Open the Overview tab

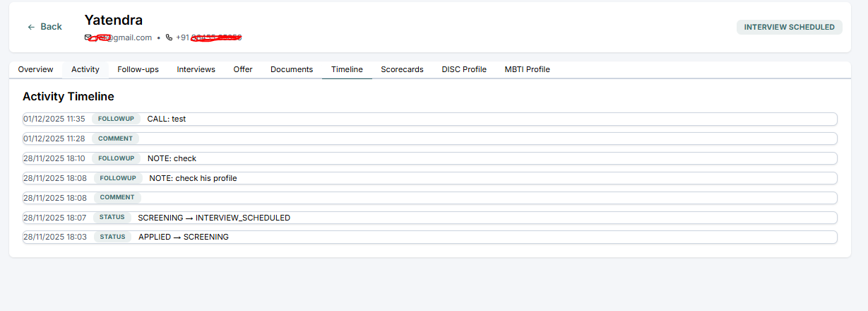point(35,69)
